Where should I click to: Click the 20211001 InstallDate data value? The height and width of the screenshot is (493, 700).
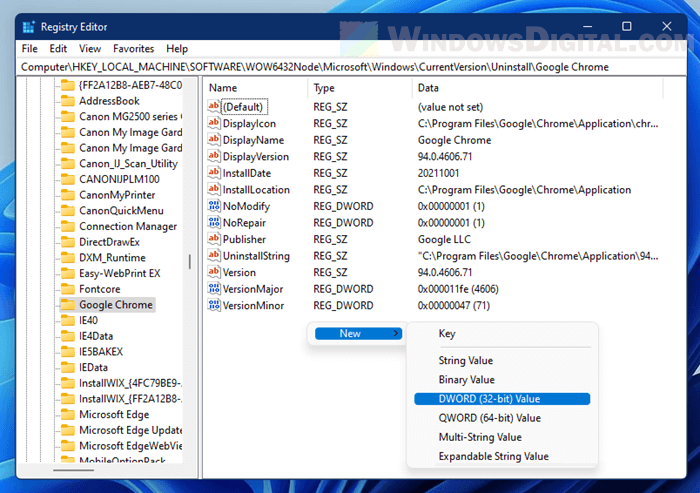[438, 173]
